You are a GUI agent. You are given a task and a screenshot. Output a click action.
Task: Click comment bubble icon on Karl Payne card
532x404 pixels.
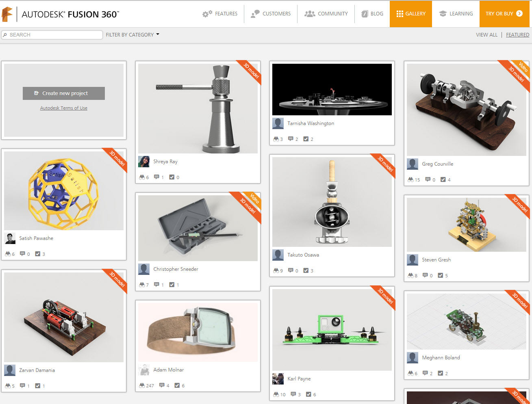click(293, 394)
